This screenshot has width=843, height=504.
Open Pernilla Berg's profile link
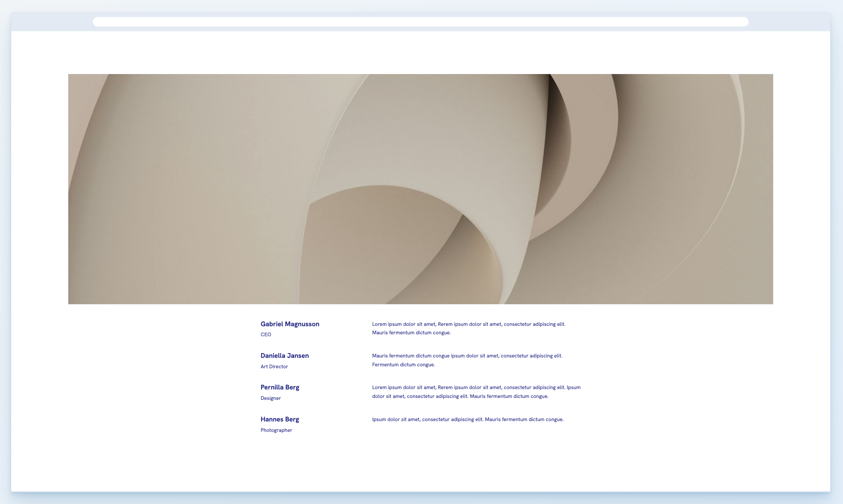coord(280,387)
